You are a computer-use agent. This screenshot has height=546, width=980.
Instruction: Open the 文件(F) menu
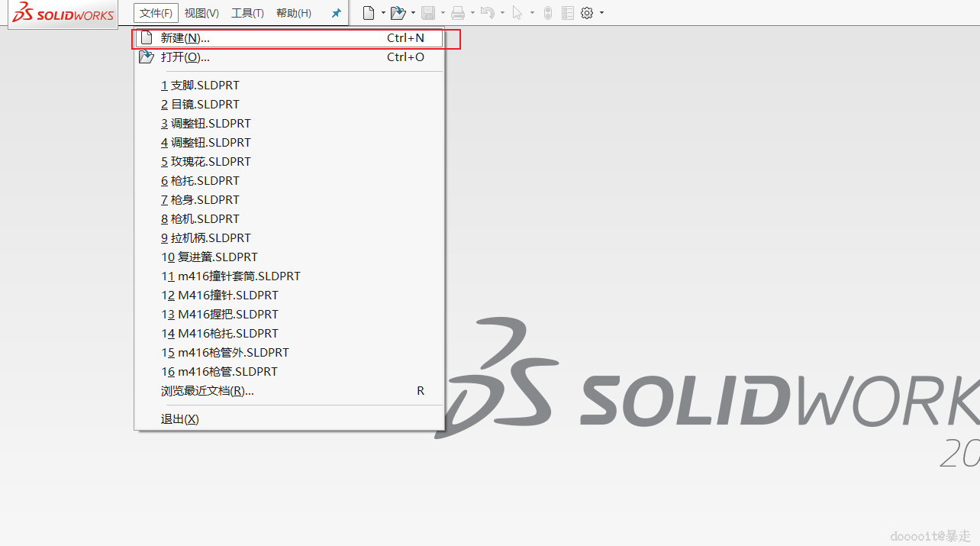[156, 13]
